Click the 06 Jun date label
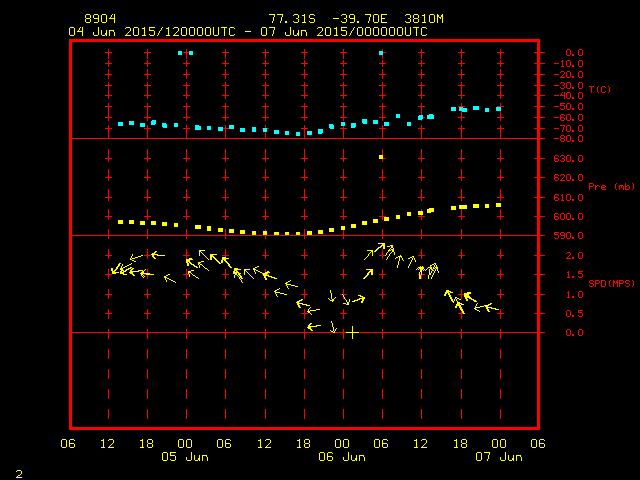Image resolution: width=640 pixels, height=480 pixels. click(x=342, y=457)
